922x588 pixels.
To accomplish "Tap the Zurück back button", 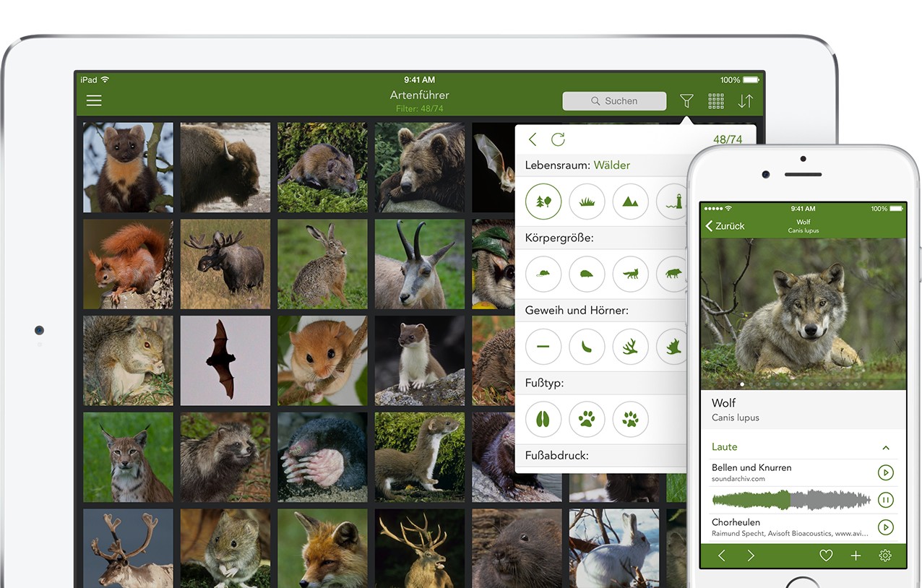I will click(725, 226).
